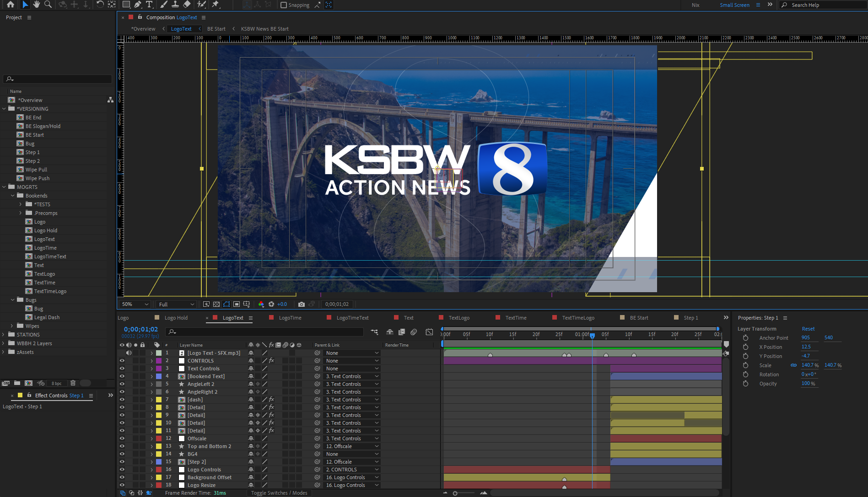Show channel and color management settings
This screenshot has height=497, width=868.
261,304
